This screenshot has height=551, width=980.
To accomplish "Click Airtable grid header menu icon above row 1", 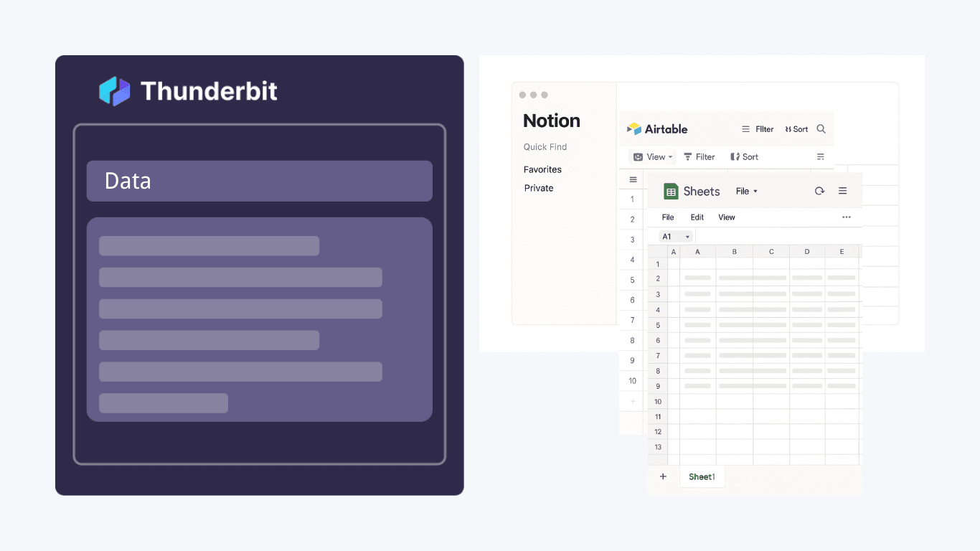I will 633,179.
